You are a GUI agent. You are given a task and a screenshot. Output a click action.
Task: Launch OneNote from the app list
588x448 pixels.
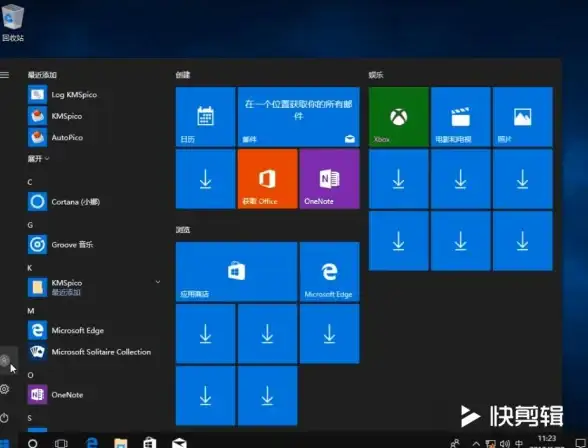pos(56,394)
